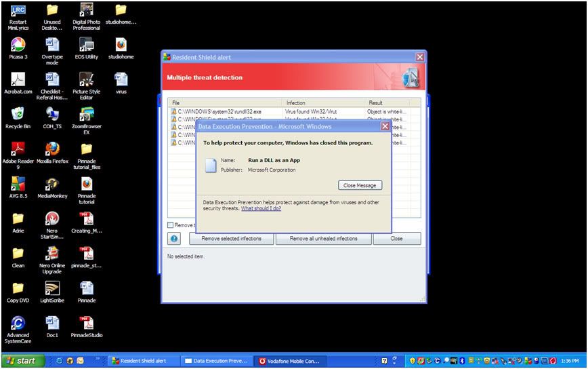This screenshot has height=369, width=588.
Task: Open the Pinnacle Word document
Action: point(87,292)
